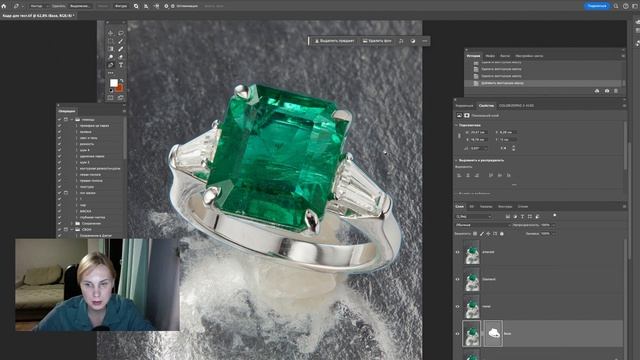This screenshot has height=360, width=640.
Task: Open layer opacity dropdown
Action: coord(553,225)
